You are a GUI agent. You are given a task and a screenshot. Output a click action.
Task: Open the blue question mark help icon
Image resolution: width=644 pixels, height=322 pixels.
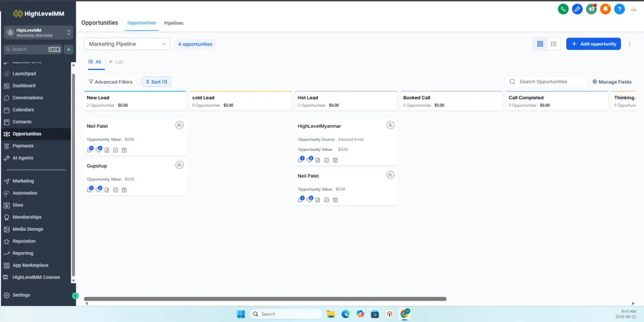(x=619, y=9)
